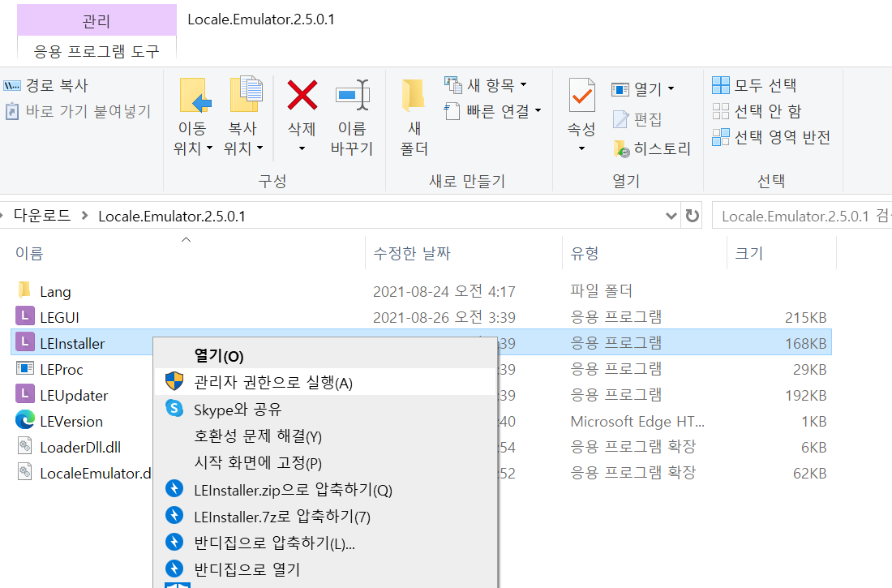This screenshot has height=588, width=892.
Task: Open the address bar history dropdown chevron
Action: tap(671, 216)
